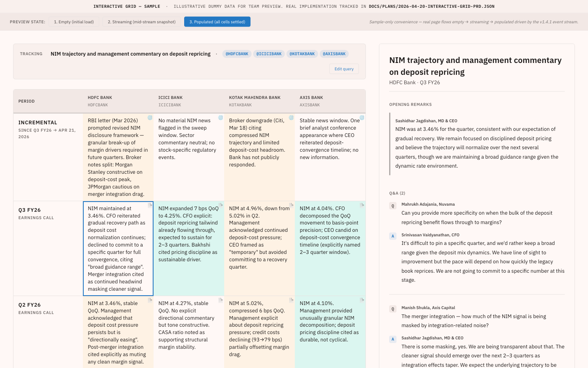Open the document icon in HDFC Q3 FY26 cell

click(x=150, y=205)
